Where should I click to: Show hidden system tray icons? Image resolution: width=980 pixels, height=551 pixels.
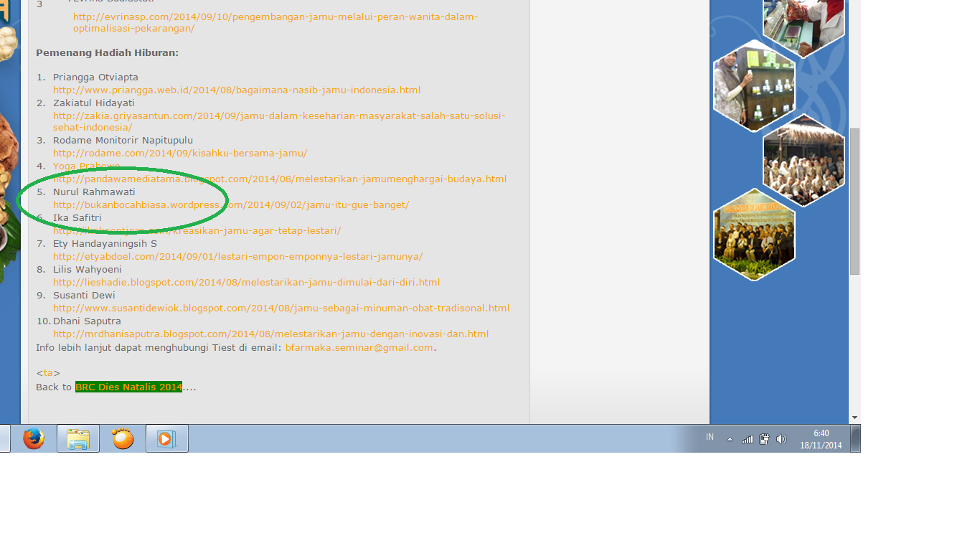click(730, 439)
